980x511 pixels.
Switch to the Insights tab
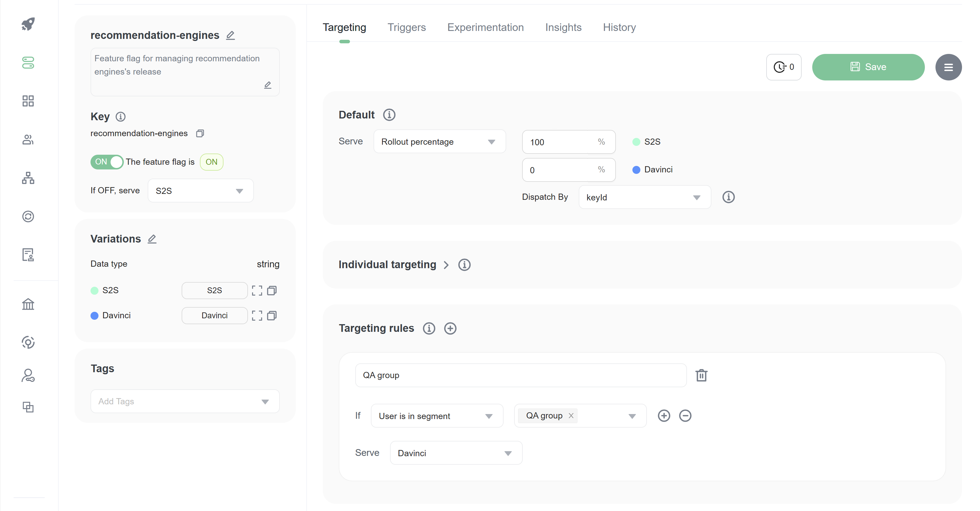tap(563, 27)
